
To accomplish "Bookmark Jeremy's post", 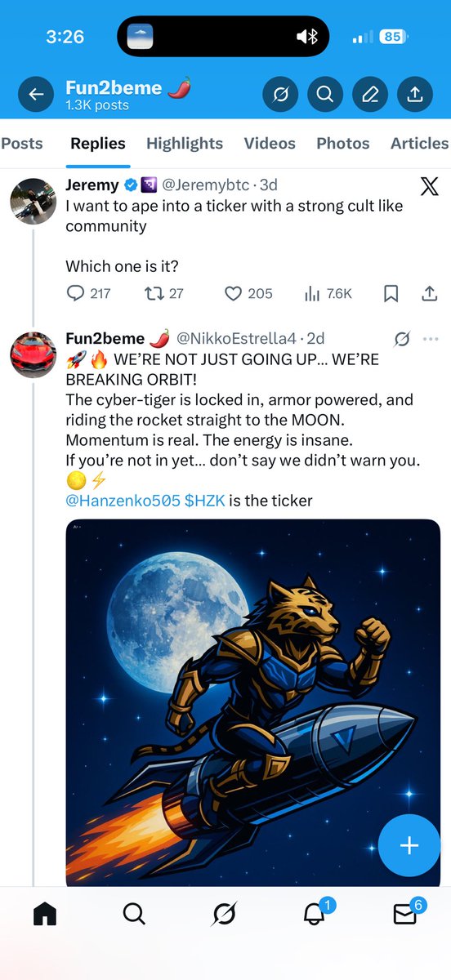I will click(391, 293).
